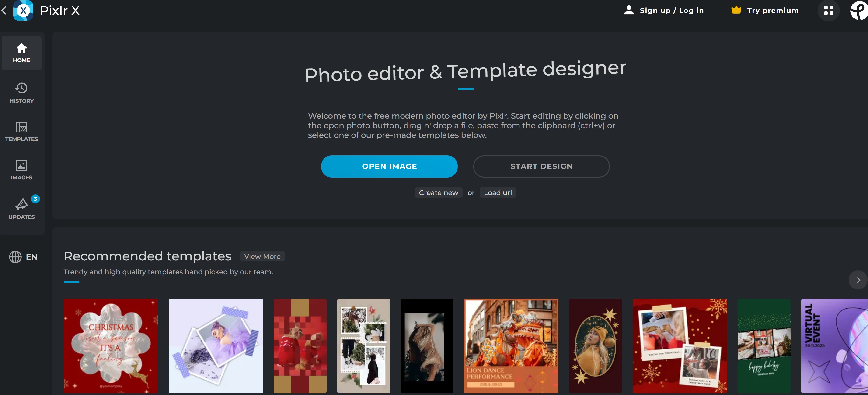Click the Load url link
The height and width of the screenshot is (395, 868).
497,193
